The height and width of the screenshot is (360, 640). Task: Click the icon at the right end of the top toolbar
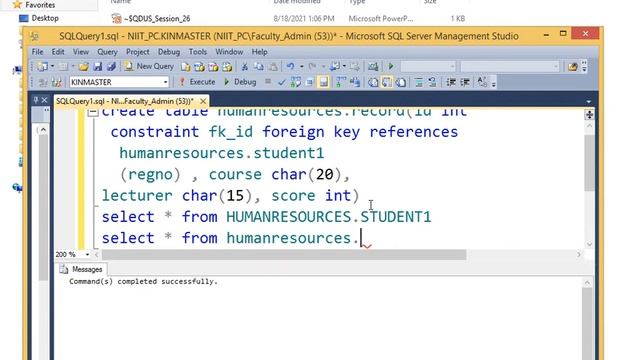(573, 67)
